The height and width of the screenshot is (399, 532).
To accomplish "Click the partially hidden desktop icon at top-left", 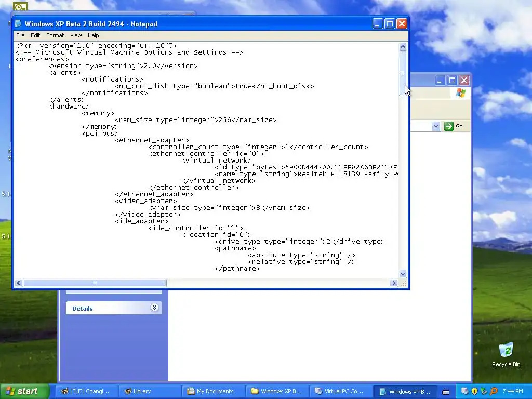I will [20, 7].
